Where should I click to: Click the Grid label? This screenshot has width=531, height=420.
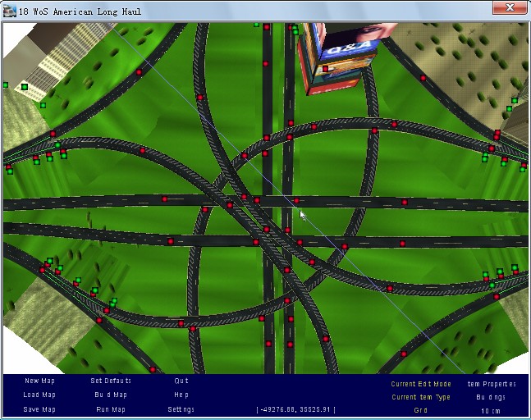(x=421, y=410)
